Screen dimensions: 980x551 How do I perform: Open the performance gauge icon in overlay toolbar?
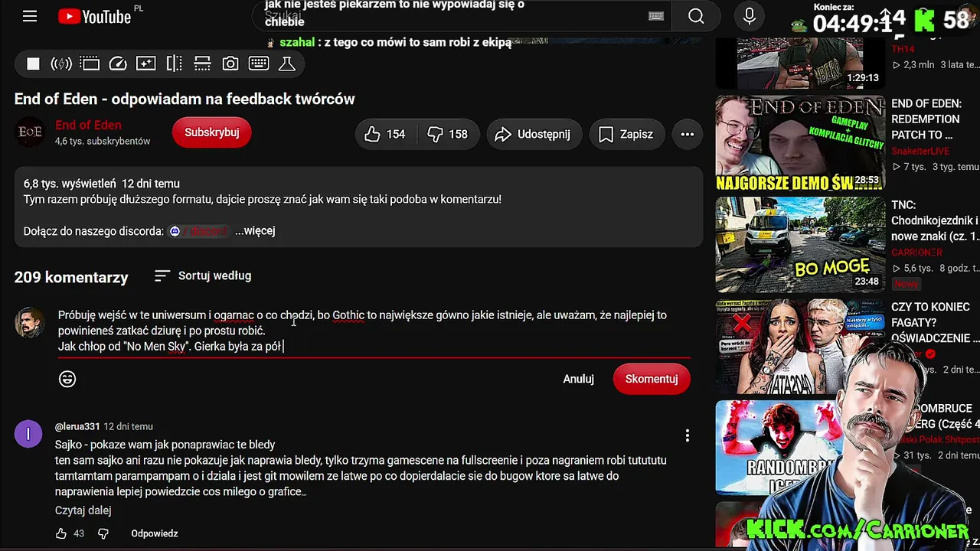point(118,64)
